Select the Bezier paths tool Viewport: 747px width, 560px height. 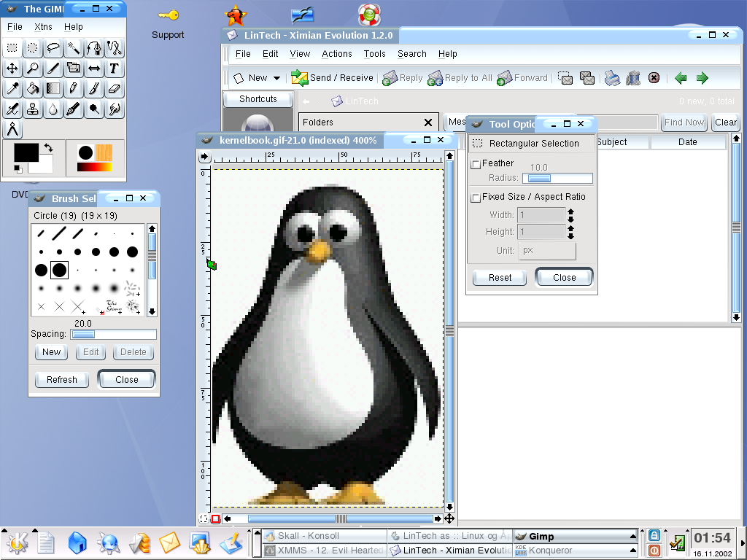(x=94, y=48)
